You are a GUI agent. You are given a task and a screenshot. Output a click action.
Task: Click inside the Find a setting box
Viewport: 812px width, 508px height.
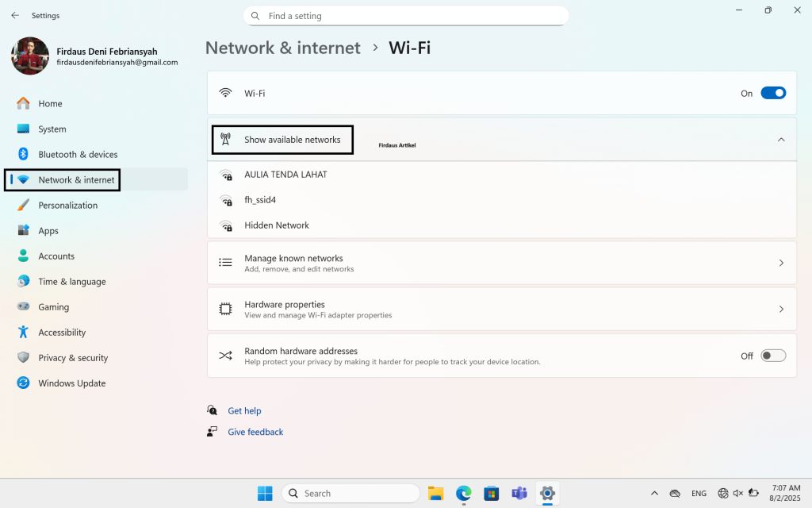tap(406, 16)
